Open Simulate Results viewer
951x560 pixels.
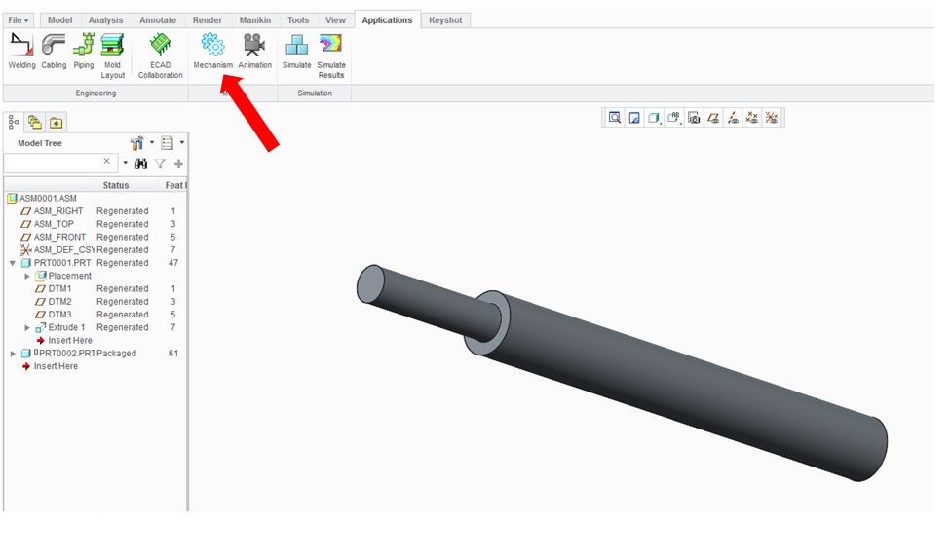331,56
